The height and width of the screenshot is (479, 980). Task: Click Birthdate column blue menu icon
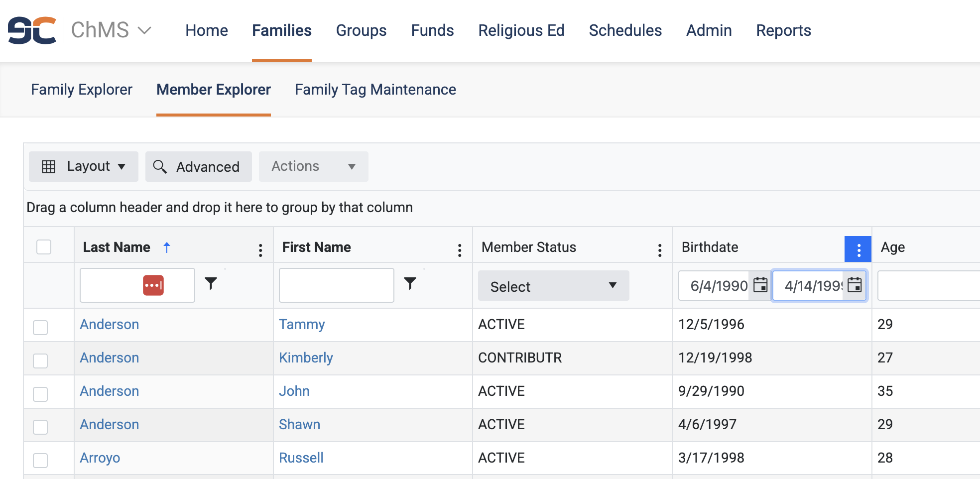(x=858, y=249)
